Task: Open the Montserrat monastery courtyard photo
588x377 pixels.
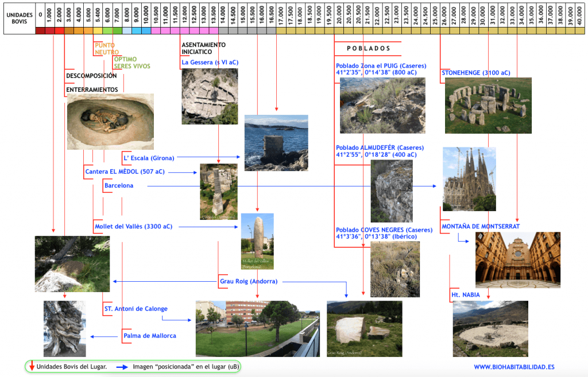Action: (518, 260)
